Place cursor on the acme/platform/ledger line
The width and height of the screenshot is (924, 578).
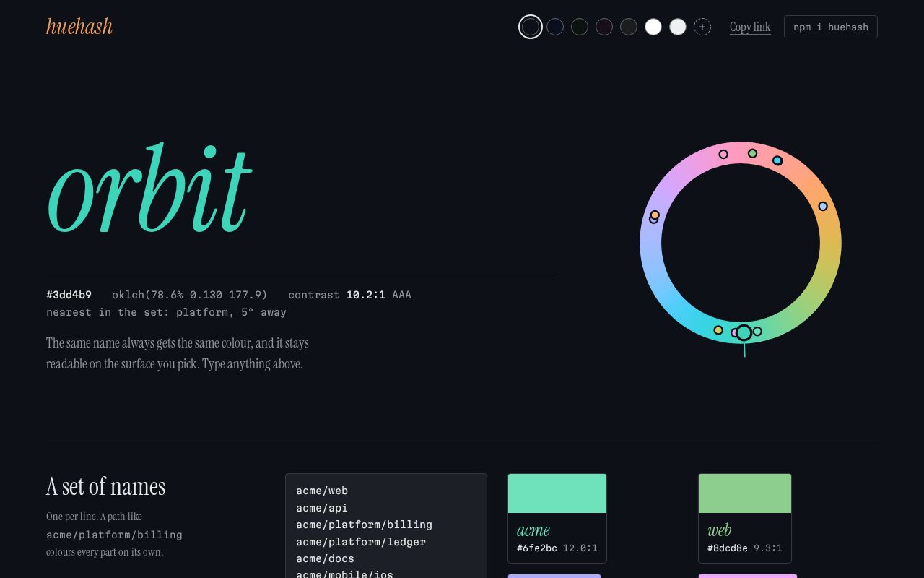pyautogui.click(x=361, y=542)
